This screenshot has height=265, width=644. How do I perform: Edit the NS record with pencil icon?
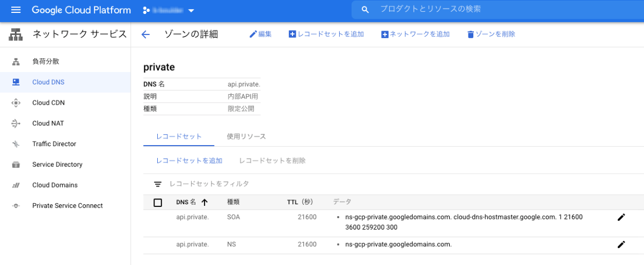click(621, 245)
